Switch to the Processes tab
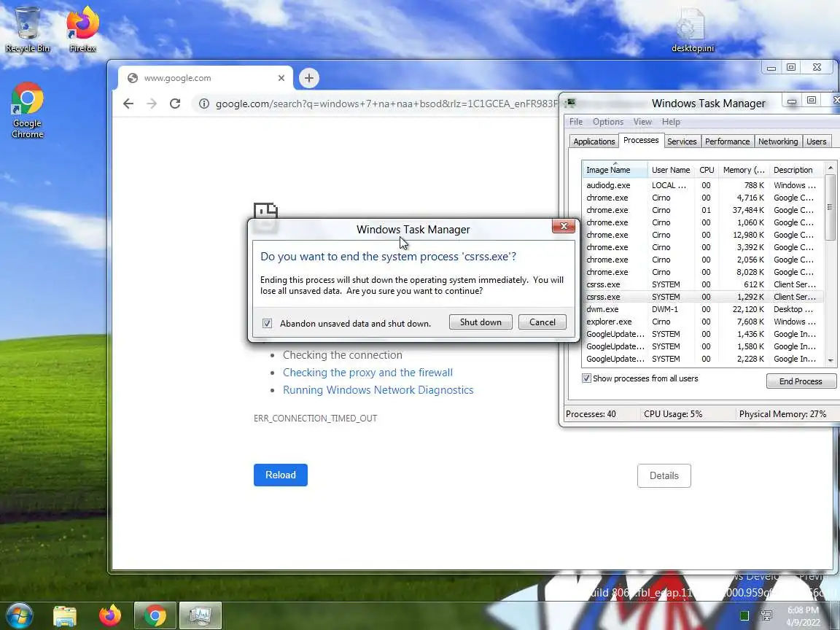This screenshot has height=630, width=840. [641, 140]
